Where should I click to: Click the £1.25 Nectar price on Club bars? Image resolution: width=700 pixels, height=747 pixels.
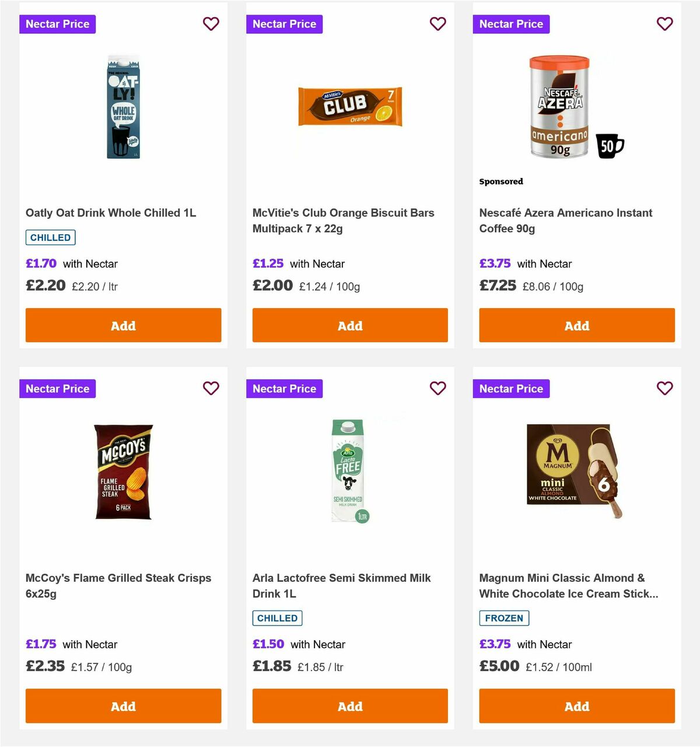[268, 264]
